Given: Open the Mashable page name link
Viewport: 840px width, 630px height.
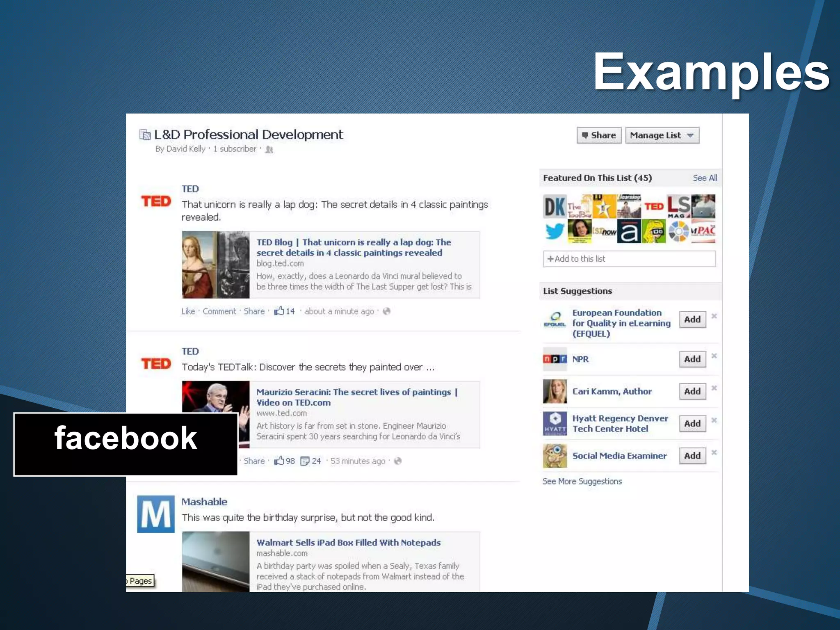Looking at the screenshot, I should 204,502.
